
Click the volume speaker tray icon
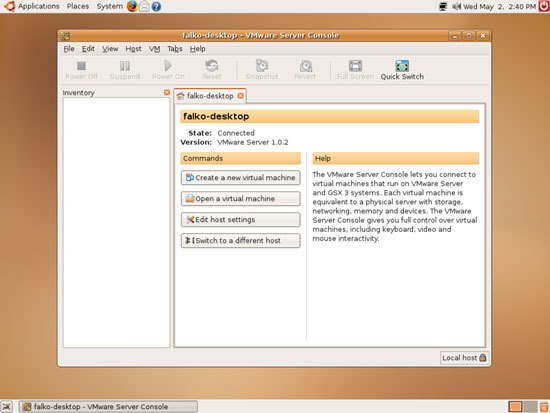tap(456, 6)
